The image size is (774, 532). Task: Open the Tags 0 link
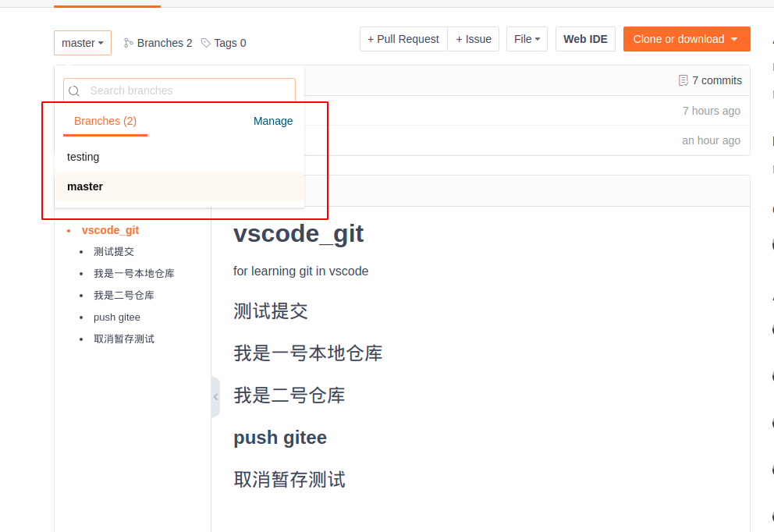click(224, 43)
